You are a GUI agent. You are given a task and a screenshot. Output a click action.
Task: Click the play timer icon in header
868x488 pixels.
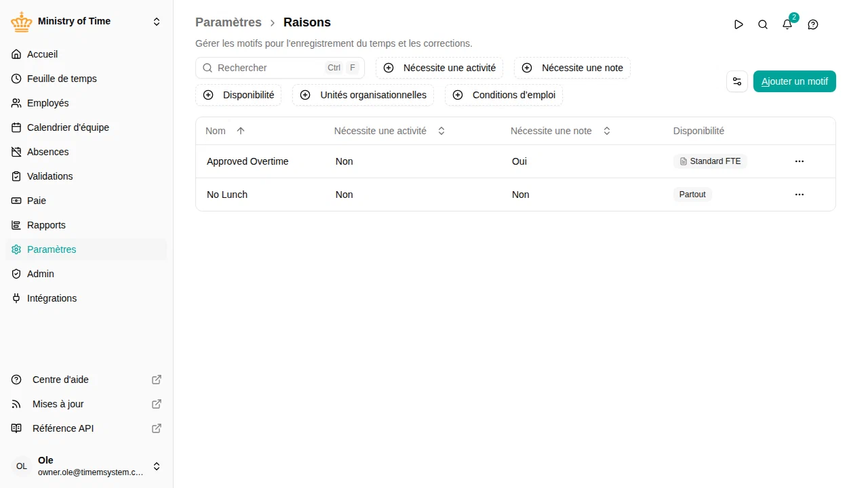click(738, 24)
